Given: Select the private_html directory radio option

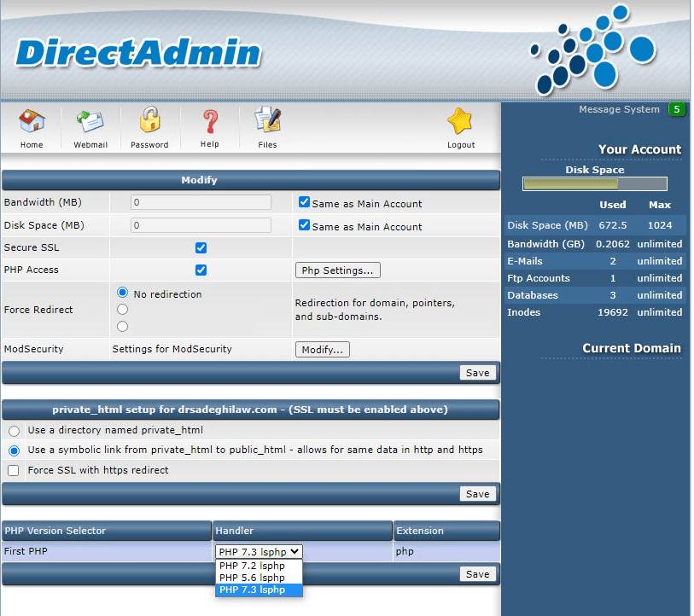Looking at the screenshot, I should [14, 431].
